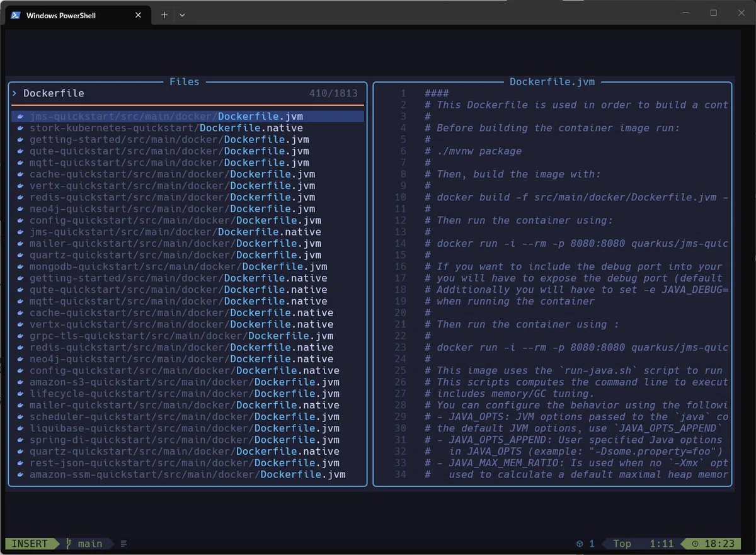Click the git branch icon next to main
The width and height of the screenshot is (756, 555).
coord(69,544)
